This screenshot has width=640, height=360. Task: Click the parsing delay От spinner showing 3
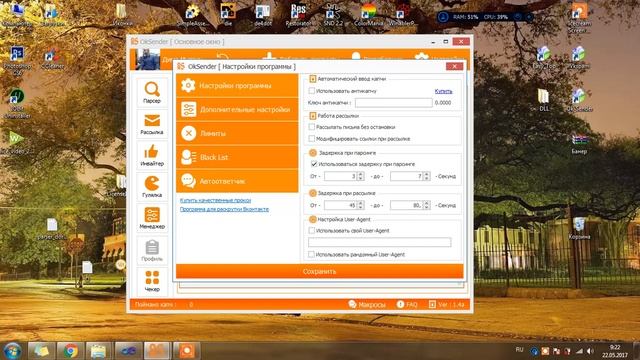343,176
